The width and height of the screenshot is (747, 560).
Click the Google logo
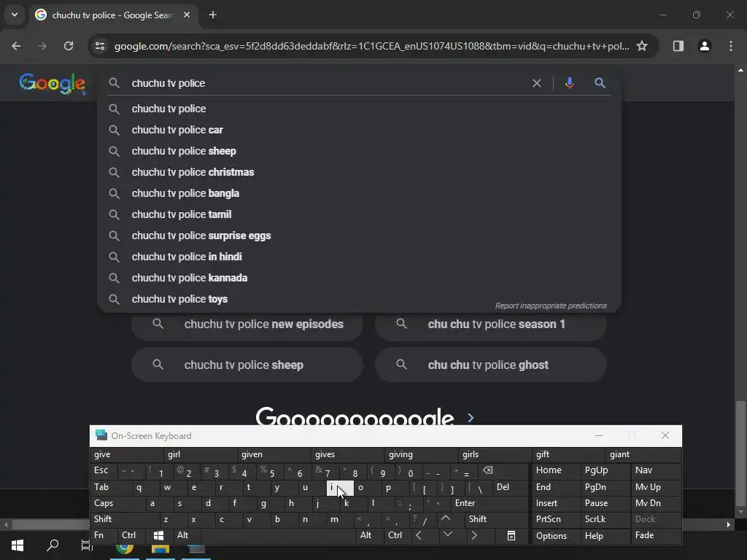coord(53,83)
